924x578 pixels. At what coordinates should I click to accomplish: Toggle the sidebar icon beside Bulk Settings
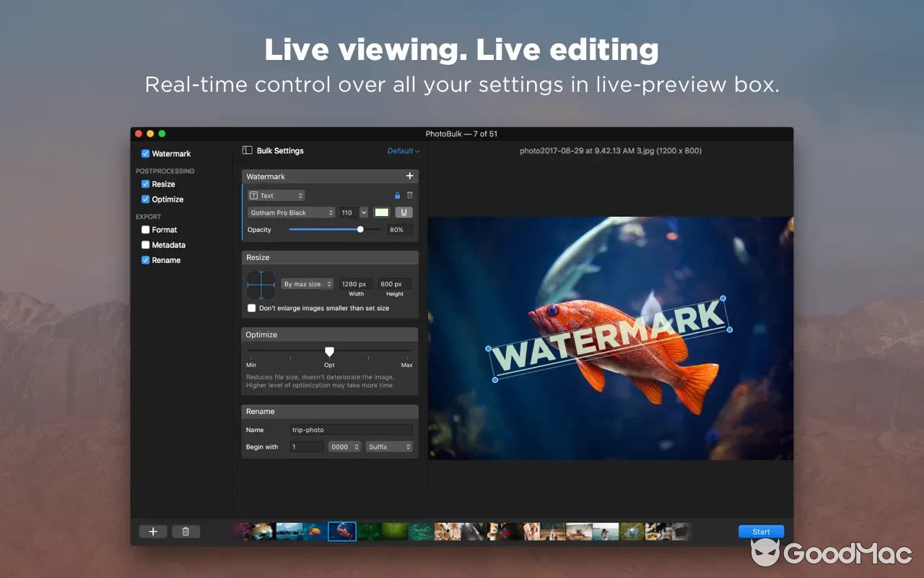(x=247, y=150)
